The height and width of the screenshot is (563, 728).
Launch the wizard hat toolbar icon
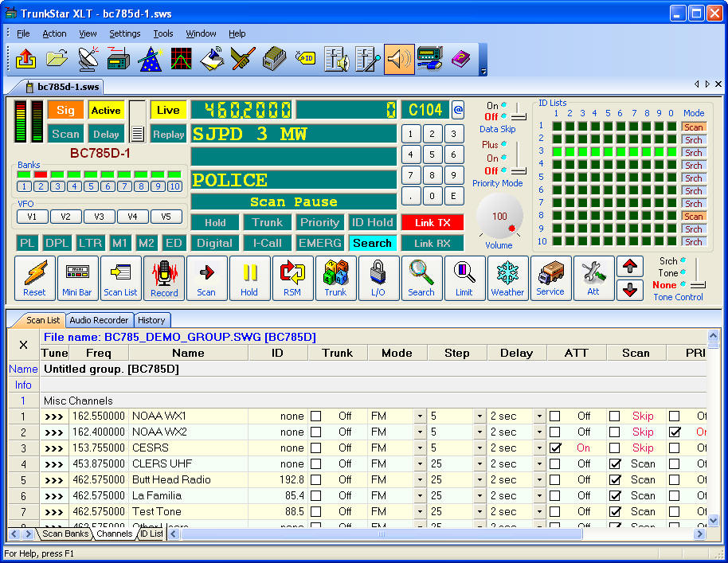[x=151, y=59]
